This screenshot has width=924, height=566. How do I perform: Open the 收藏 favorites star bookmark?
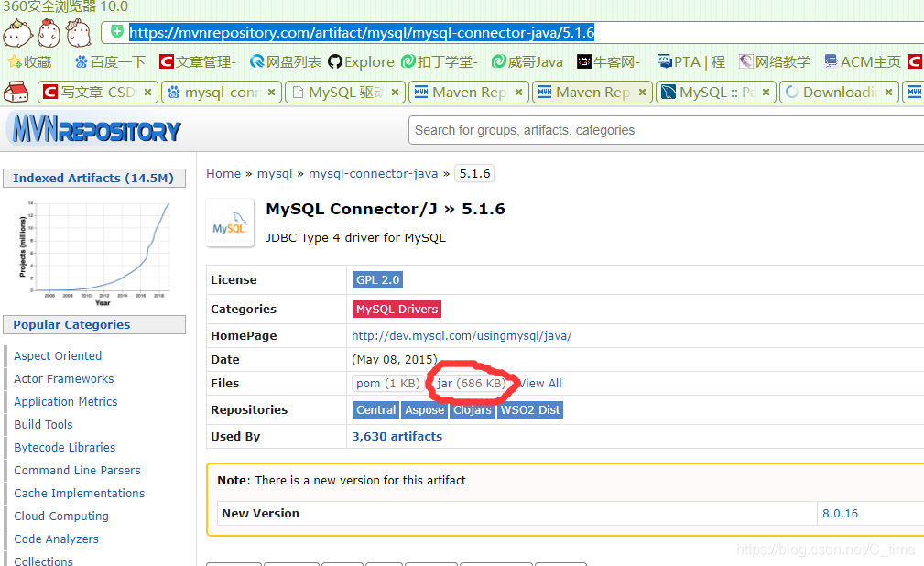pos(29,62)
